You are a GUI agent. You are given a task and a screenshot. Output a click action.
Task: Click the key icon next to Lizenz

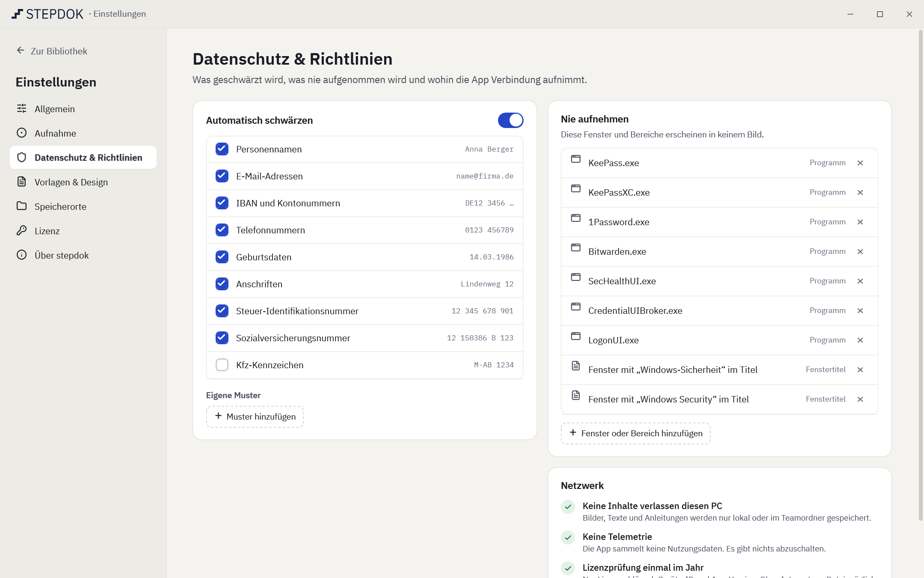click(21, 231)
